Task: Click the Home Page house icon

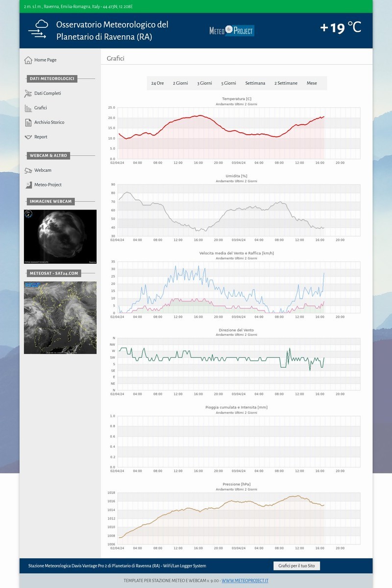Action: pos(28,60)
